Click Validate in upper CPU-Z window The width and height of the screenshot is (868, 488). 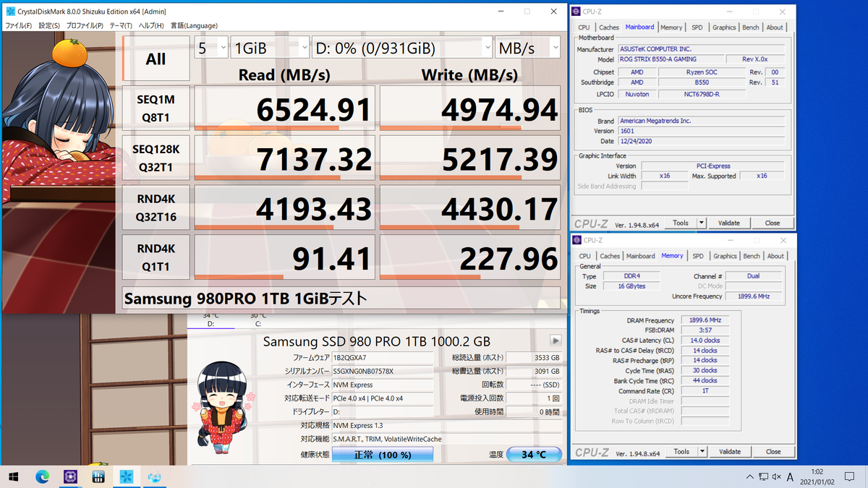729,223
